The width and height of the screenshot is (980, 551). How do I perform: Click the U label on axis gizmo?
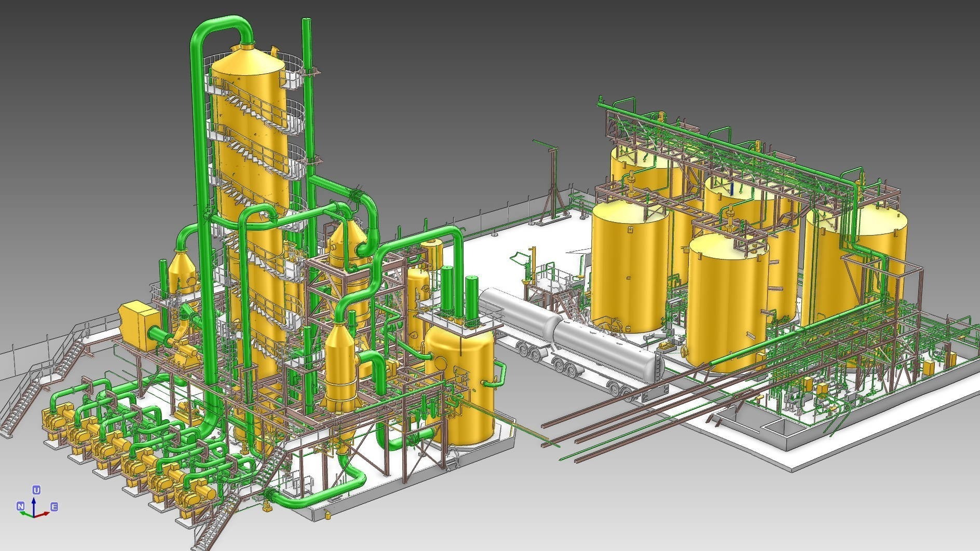pos(36,490)
